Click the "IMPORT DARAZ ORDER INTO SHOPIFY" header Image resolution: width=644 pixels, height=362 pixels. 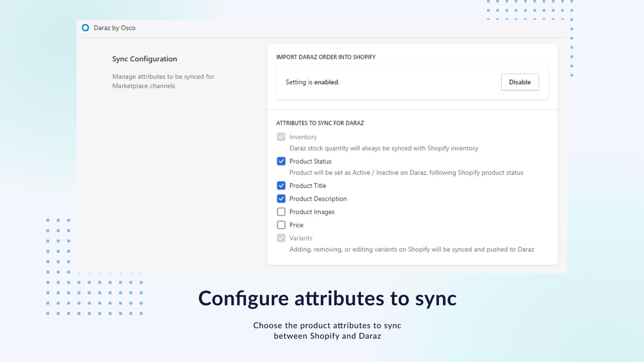(x=326, y=57)
